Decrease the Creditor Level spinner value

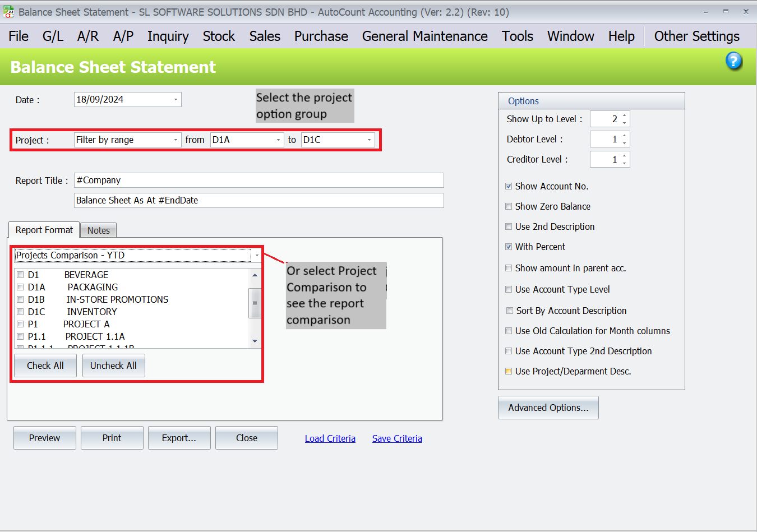tap(625, 163)
